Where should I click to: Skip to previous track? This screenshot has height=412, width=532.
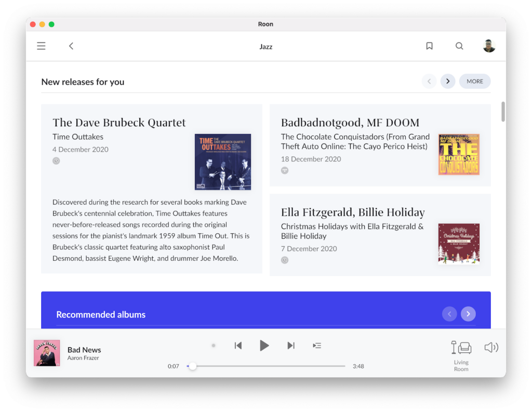pos(238,345)
